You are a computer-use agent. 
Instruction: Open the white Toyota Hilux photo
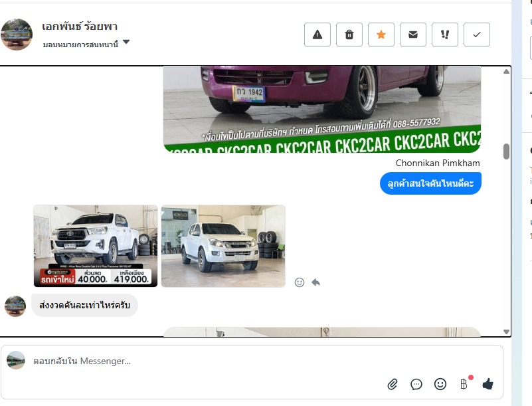pos(96,246)
